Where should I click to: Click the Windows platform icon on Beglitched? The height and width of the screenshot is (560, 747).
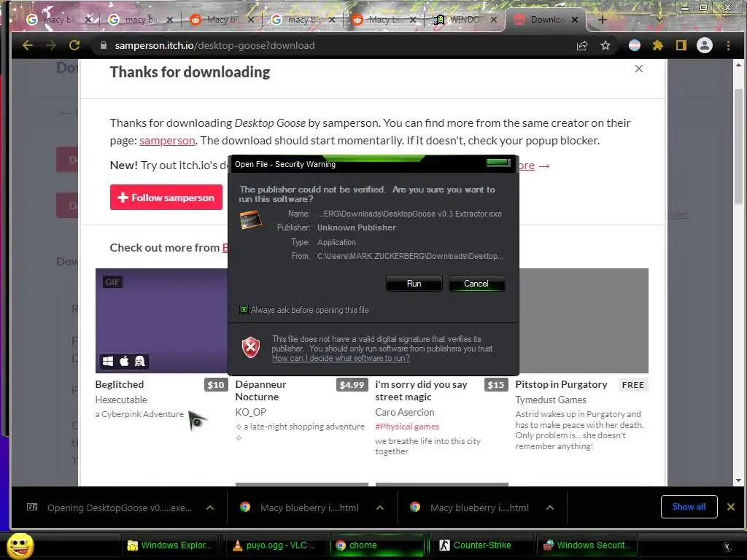108,362
